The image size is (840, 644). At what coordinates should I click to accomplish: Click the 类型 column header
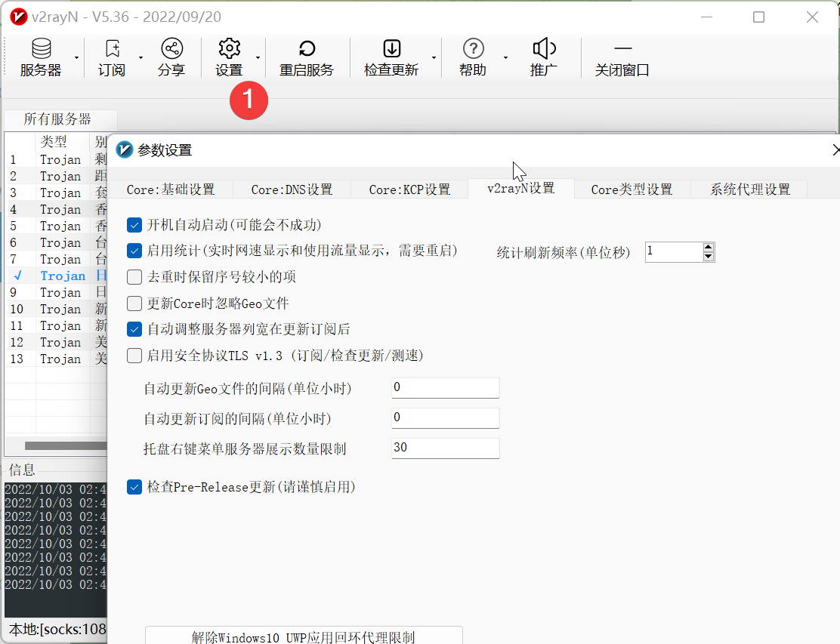pyautogui.click(x=62, y=142)
